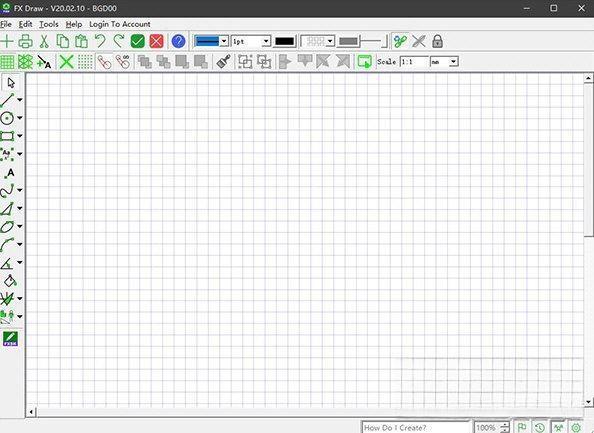The height and width of the screenshot is (433, 594).
Task: Toggle the green linked-points icon
Action: (x=400, y=41)
